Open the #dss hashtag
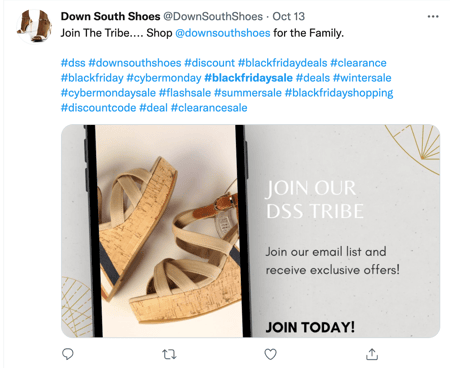This screenshot has width=450, height=368. (73, 63)
